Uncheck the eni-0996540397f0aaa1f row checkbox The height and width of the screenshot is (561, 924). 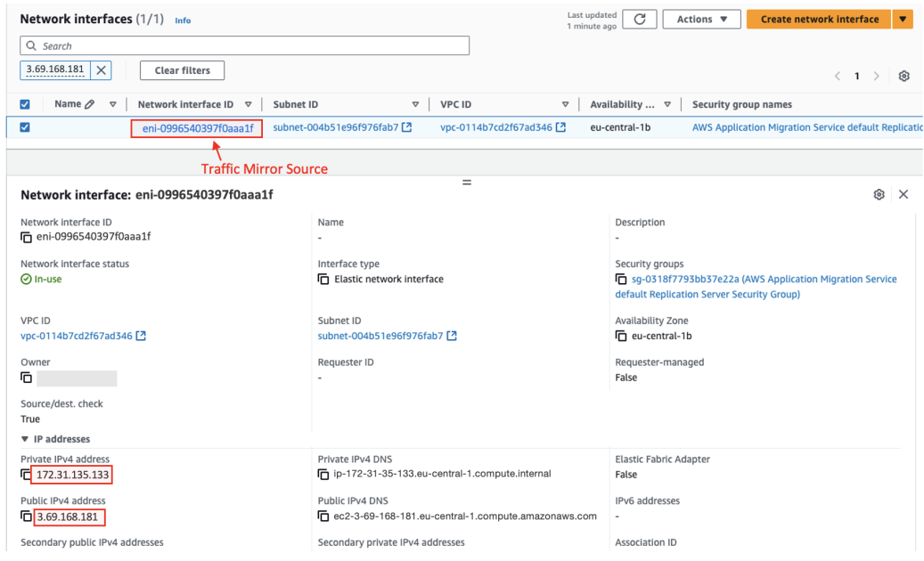(25, 127)
